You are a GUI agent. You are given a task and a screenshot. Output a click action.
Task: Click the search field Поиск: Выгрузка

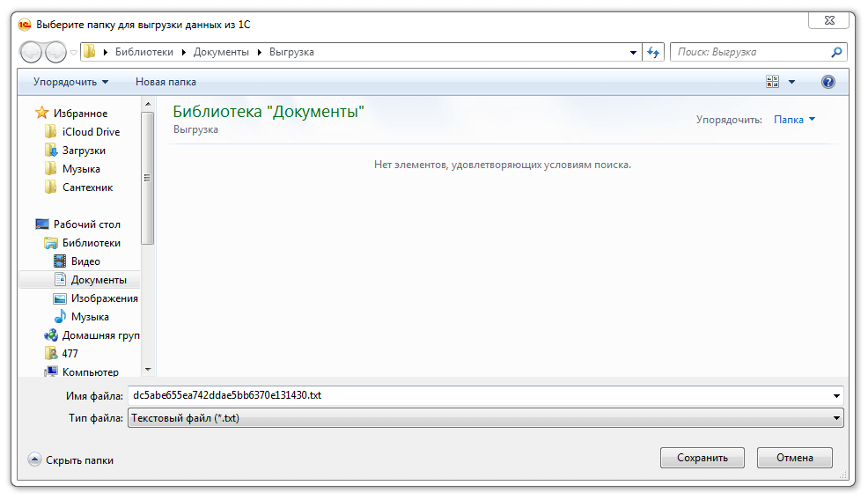(x=751, y=52)
